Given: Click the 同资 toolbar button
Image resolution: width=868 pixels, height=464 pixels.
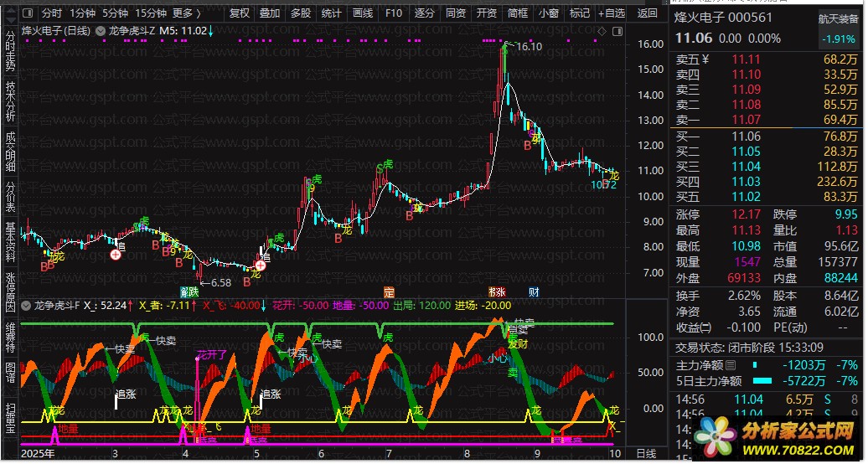Looking at the screenshot, I should click(455, 13).
